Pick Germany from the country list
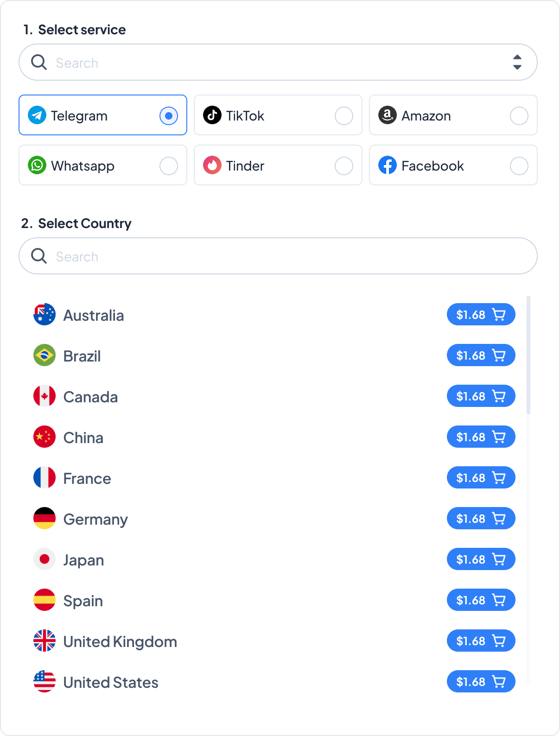560x736 pixels. click(x=95, y=519)
